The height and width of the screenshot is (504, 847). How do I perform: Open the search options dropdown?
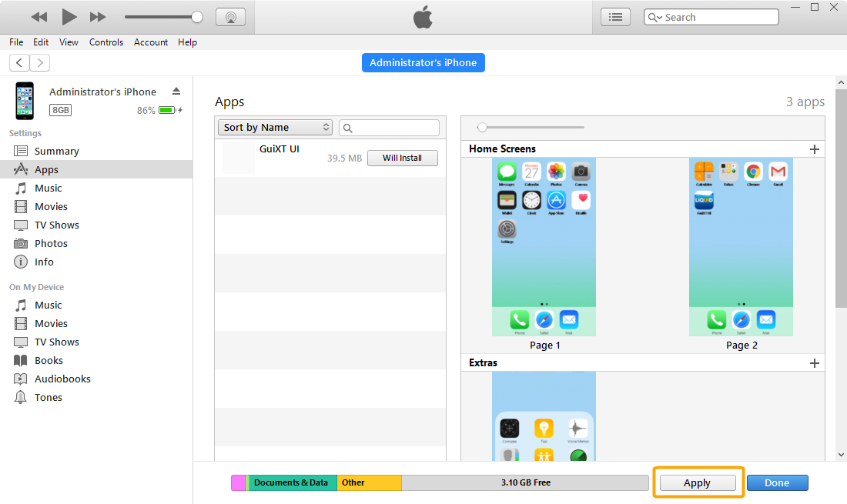[x=655, y=17]
